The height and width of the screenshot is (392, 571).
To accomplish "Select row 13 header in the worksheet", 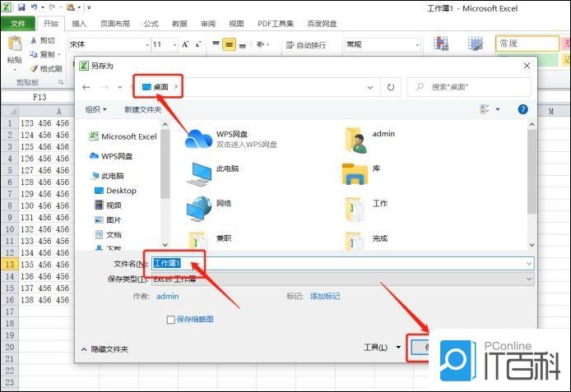I will point(10,265).
